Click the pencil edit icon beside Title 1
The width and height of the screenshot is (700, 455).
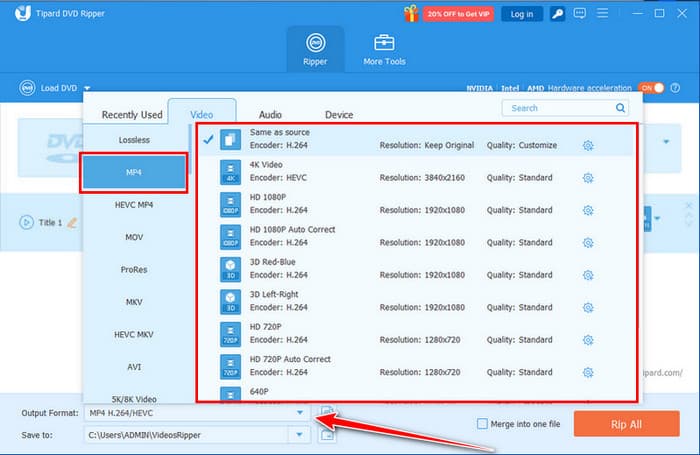(x=71, y=222)
